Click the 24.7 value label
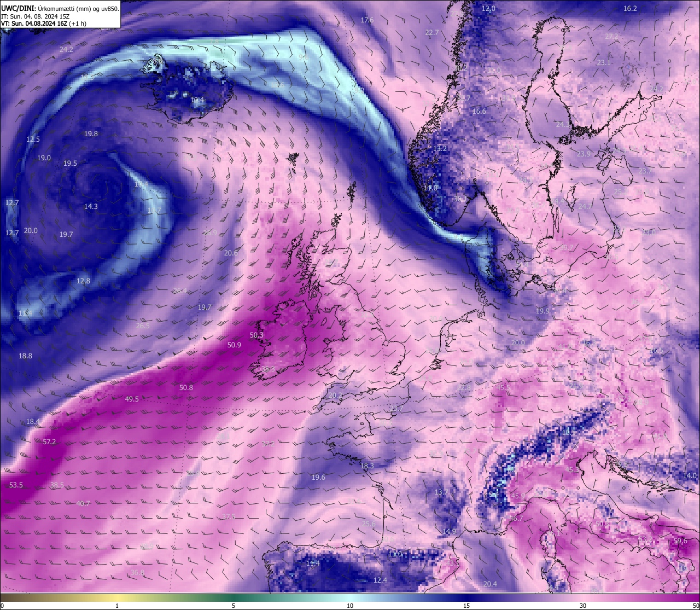The width and height of the screenshot is (700, 610). point(585,206)
